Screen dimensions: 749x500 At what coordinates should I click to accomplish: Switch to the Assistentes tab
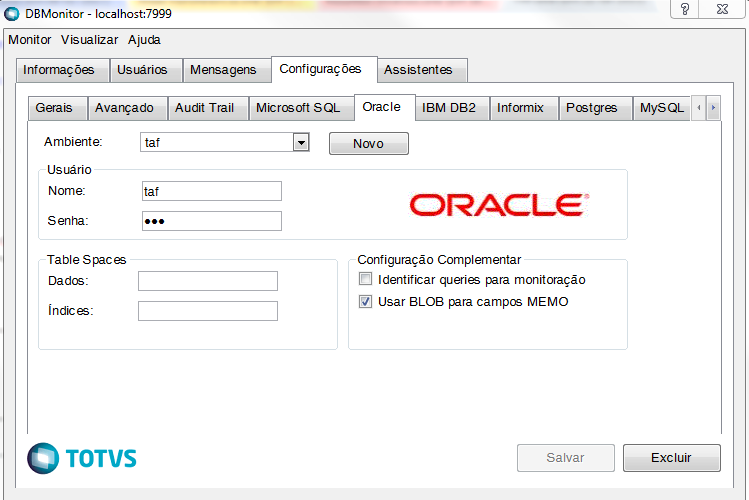pos(422,70)
